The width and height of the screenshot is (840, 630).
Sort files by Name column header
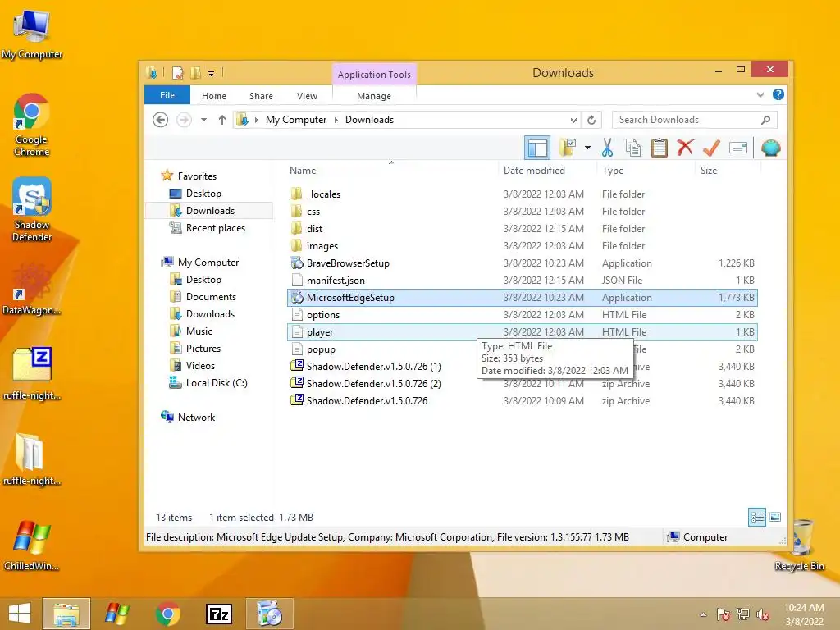pyautogui.click(x=303, y=171)
